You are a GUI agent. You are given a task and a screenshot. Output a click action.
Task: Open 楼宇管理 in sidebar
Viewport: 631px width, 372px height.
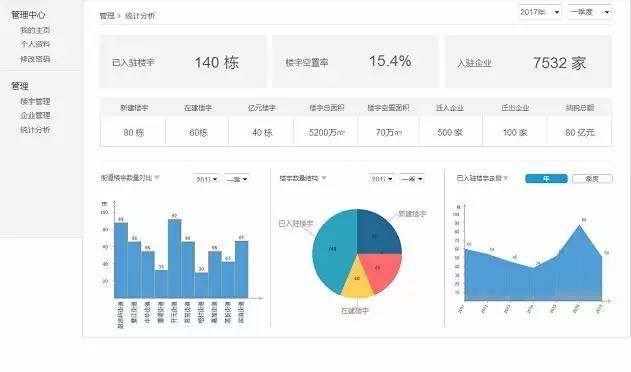pyautogui.click(x=35, y=101)
